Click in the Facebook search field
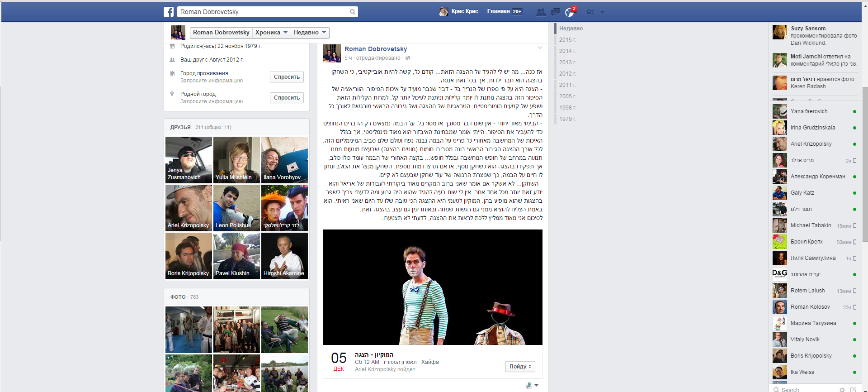868x392 pixels. [262, 12]
